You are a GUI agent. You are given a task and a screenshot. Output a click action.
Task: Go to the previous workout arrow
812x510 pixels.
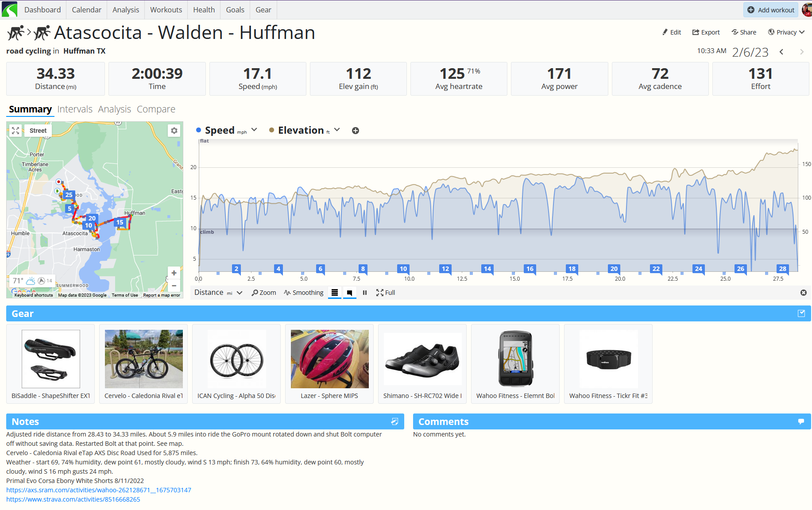pos(781,52)
